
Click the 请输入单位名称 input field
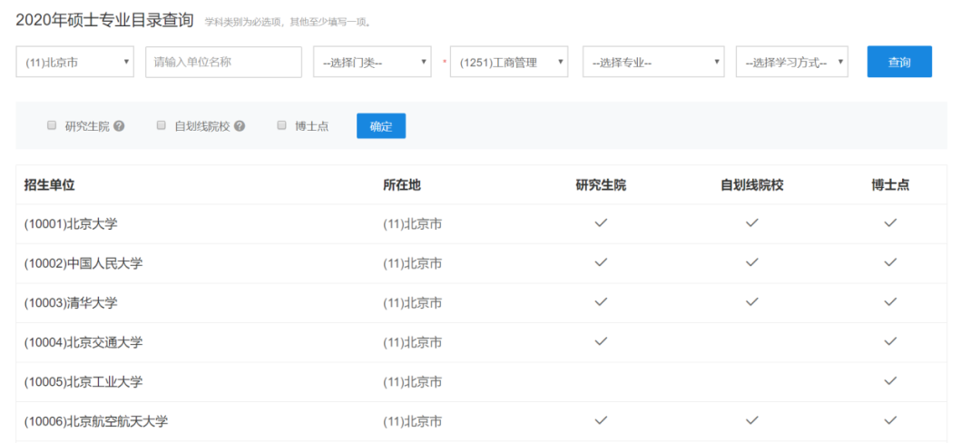tap(223, 62)
